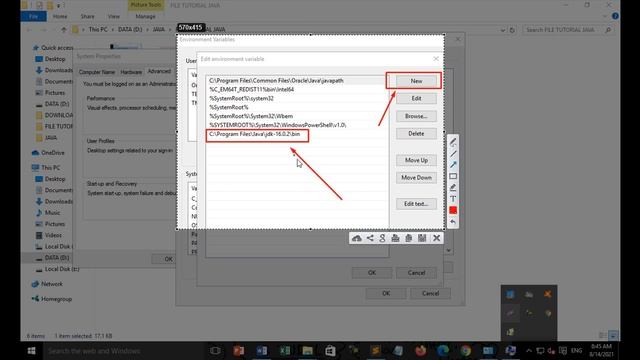Screen dimensions: 640x360
Task: Search similar images on Google icon
Action: 382,238
